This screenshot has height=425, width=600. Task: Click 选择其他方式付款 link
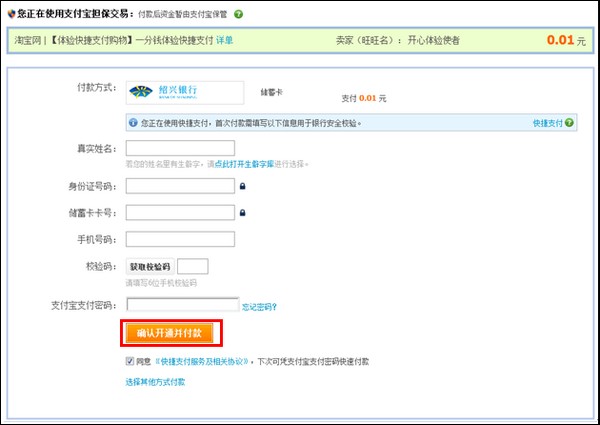coord(155,382)
